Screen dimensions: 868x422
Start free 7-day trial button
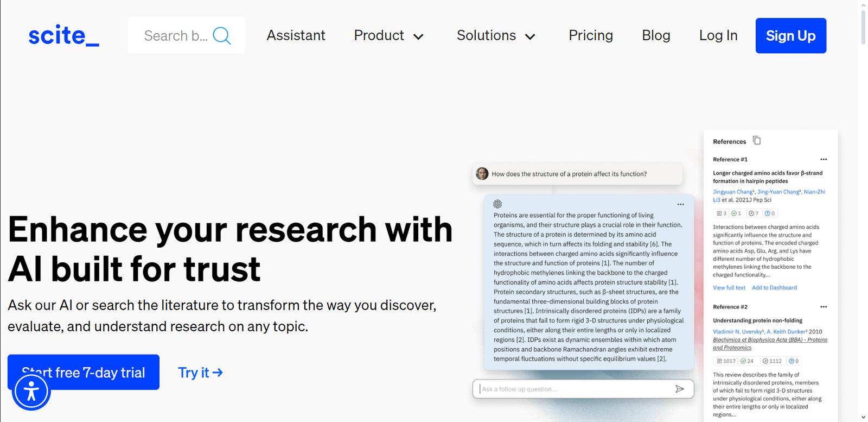click(x=84, y=372)
